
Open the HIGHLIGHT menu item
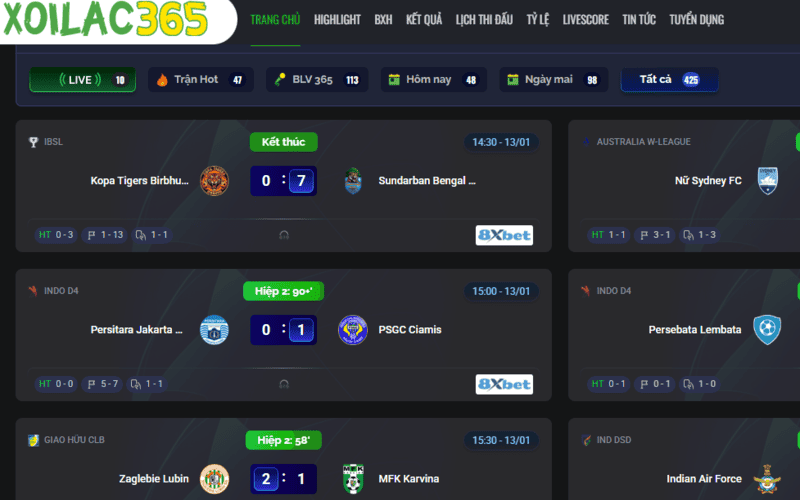pos(337,20)
